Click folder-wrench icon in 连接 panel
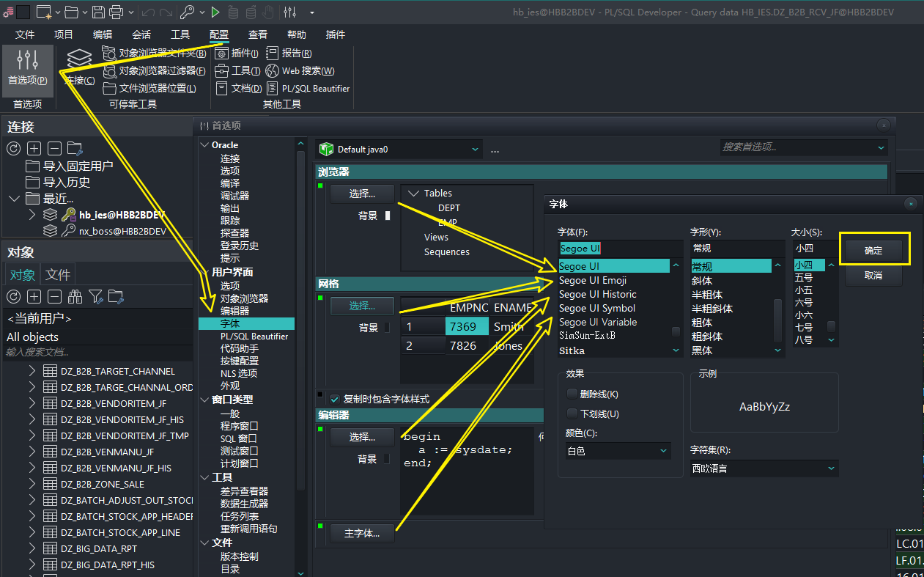This screenshot has height=577, width=924. point(75,148)
